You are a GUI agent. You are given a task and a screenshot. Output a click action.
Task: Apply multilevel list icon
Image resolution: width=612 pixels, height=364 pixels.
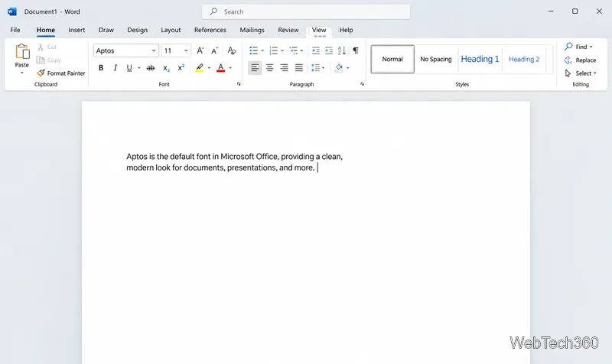[294, 50]
